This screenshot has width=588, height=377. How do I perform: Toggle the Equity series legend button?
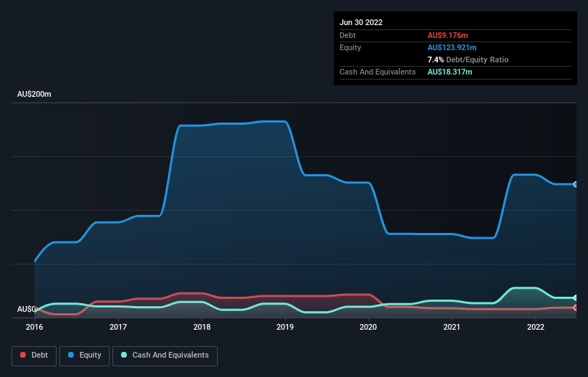coord(85,355)
